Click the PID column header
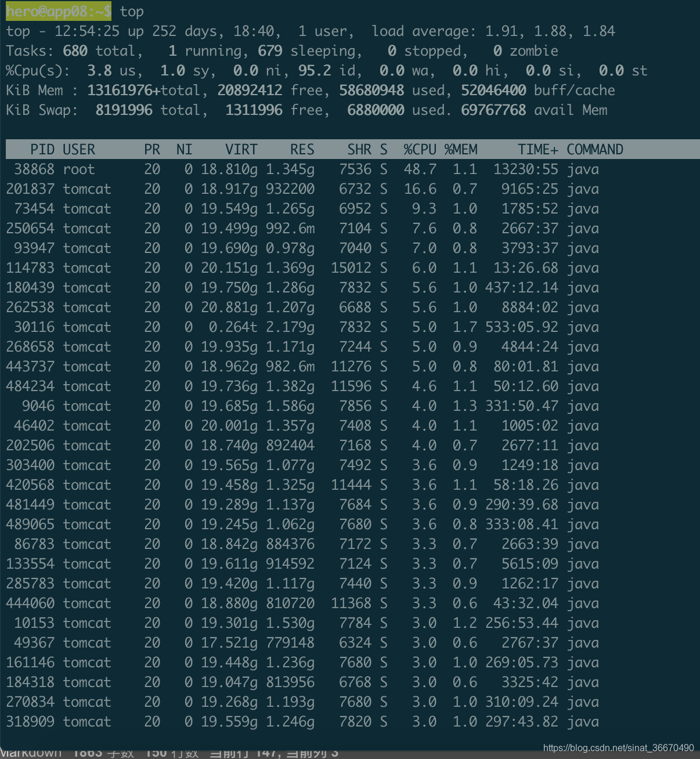The width and height of the screenshot is (700, 759). (x=42, y=149)
